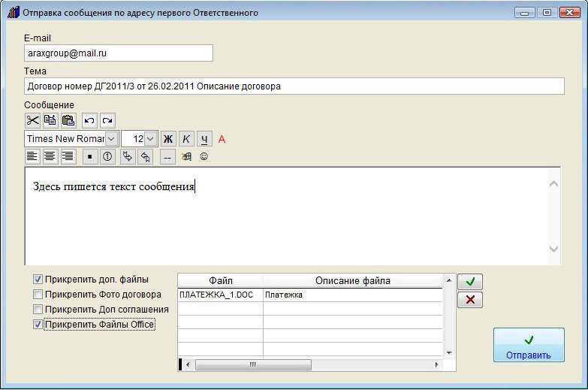Click the file table horizontal scrollbar thumb
This screenshot has height=390, width=588.
coord(253,364)
